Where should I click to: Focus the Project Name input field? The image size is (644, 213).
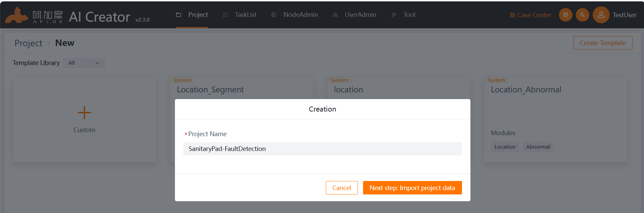coord(323,149)
